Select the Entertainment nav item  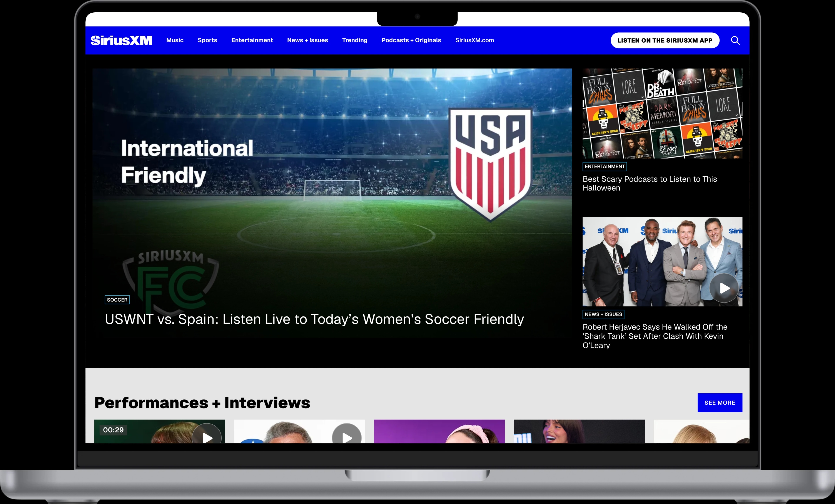point(252,40)
